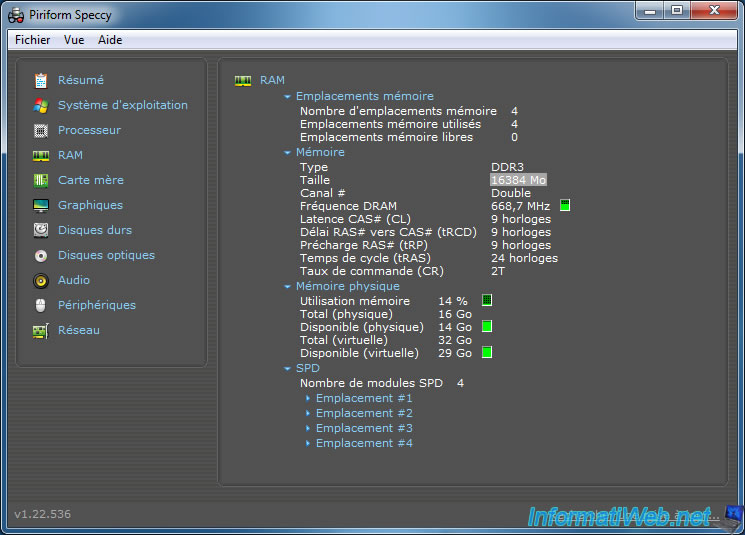Open the Vue menu
The width and height of the screenshot is (745, 535).
point(74,40)
